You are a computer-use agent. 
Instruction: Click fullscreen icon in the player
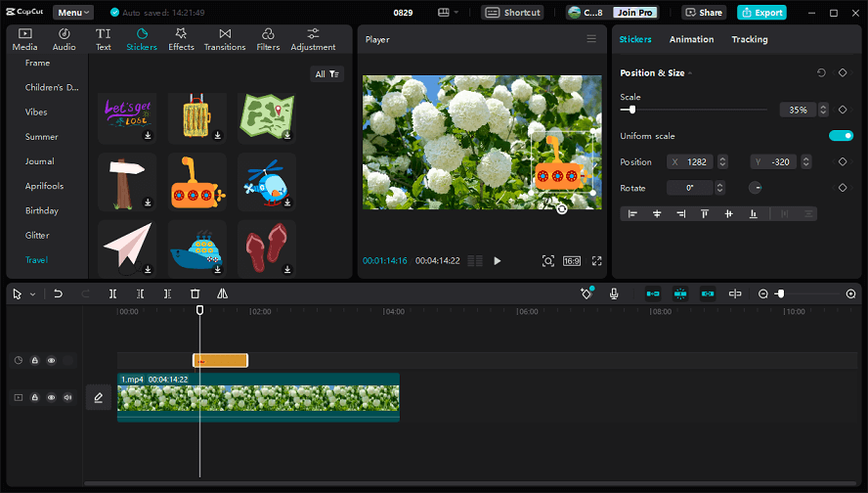596,261
